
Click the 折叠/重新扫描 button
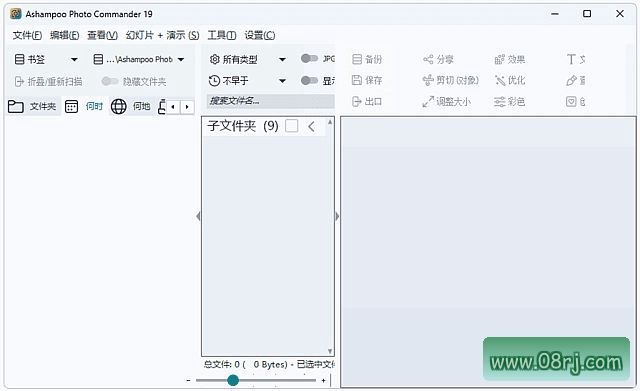pos(48,82)
